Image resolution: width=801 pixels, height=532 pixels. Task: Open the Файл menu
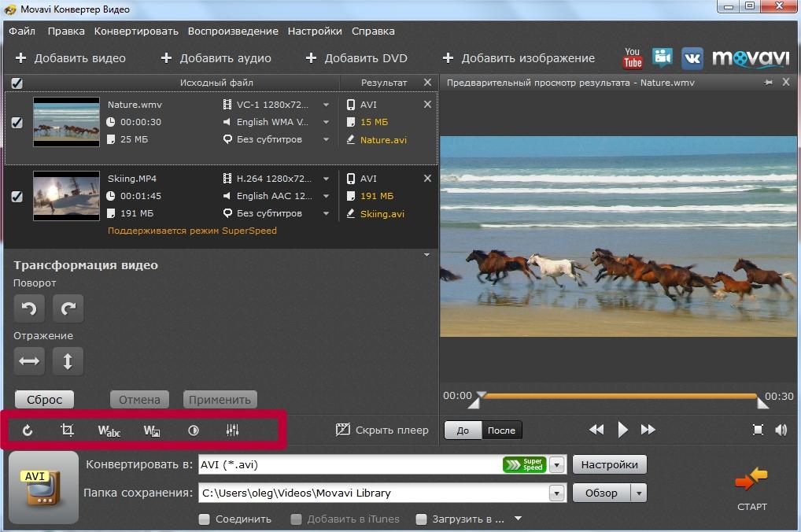pyautogui.click(x=22, y=31)
